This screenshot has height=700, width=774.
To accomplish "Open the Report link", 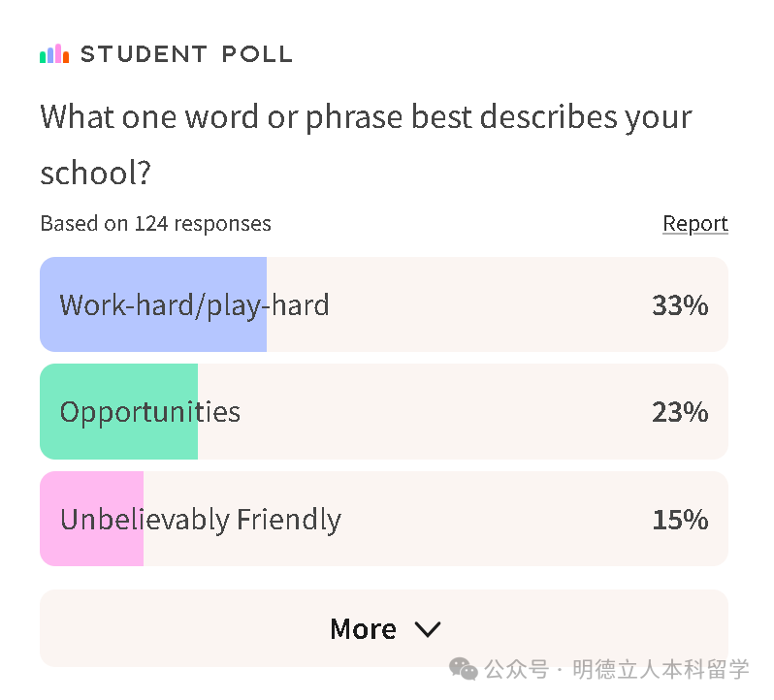I will pyautogui.click(x=695, y=223).
